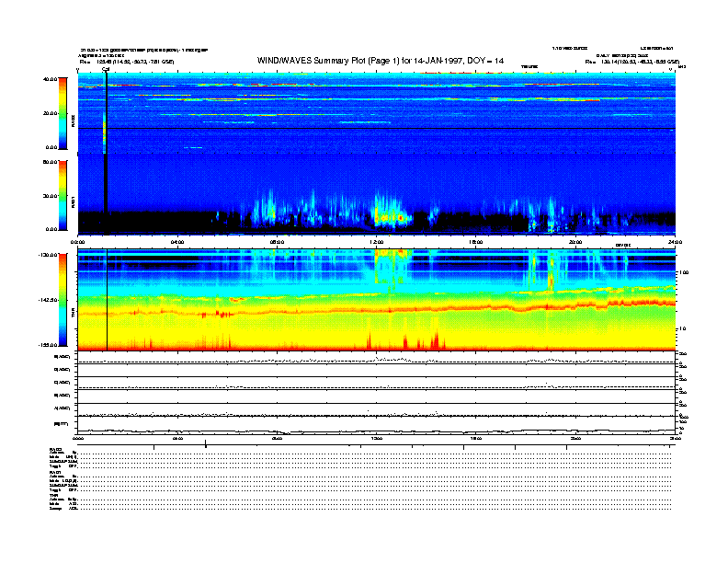Click the 04:00 time axis label
This screenshot has width=728, height=563.
pyautogui.click(x=177, y=241)
